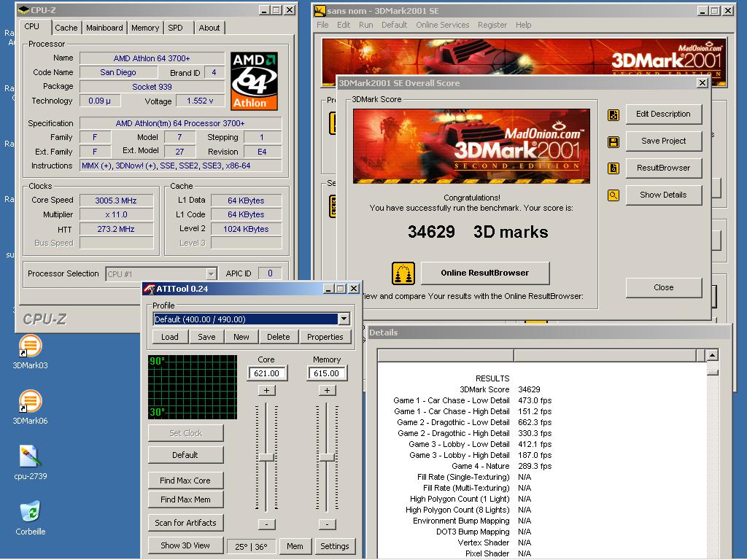Click the Memory clock 615.00 input field
Viewport: 747px width, 560px height.
point(327,373)
